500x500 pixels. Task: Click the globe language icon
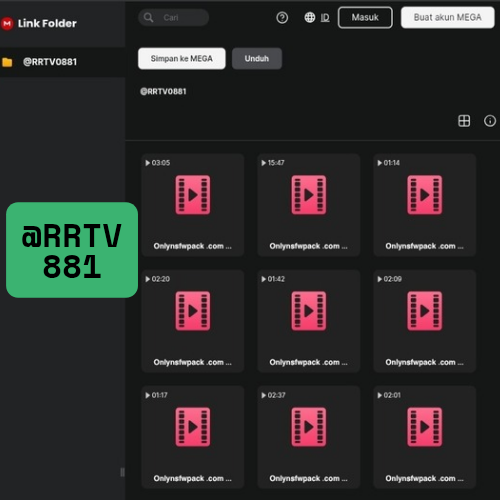click(310, 17)
